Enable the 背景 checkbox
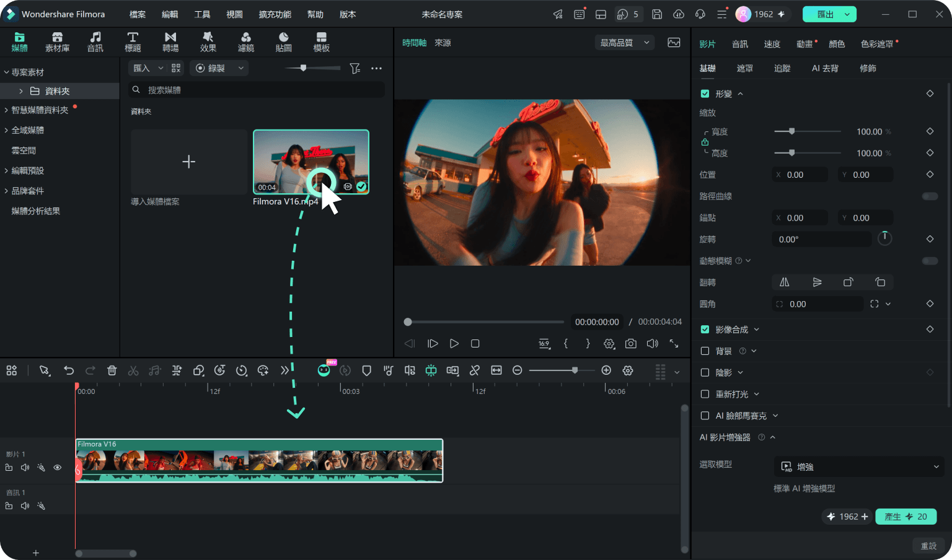This screenshot has height=560, width=952. tap(705, 351)
